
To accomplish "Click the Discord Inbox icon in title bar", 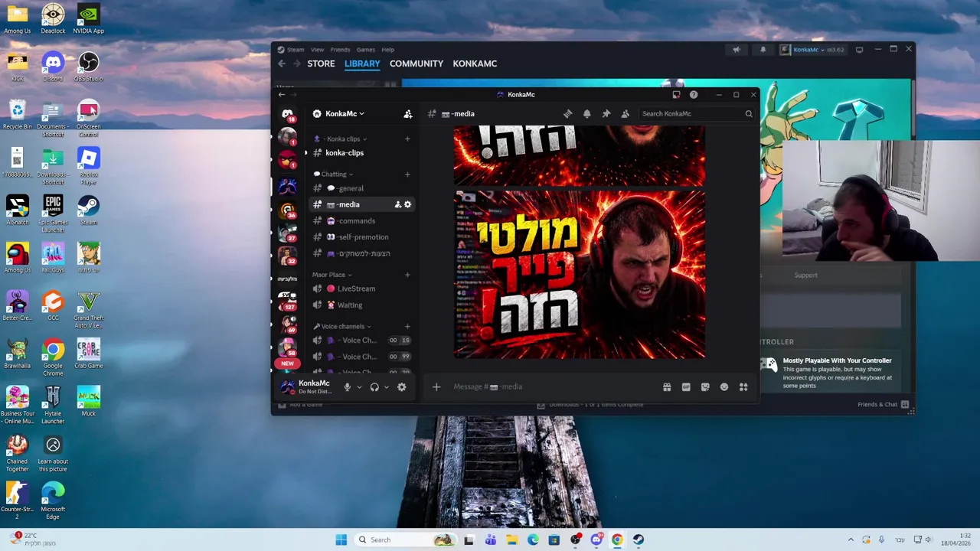I will 676,95.
